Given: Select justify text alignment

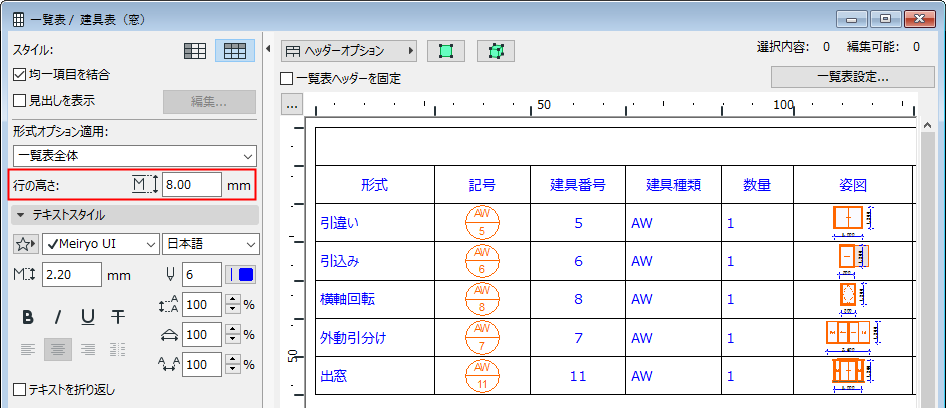Looking at the screenshot, I should [x=118, y=349].
